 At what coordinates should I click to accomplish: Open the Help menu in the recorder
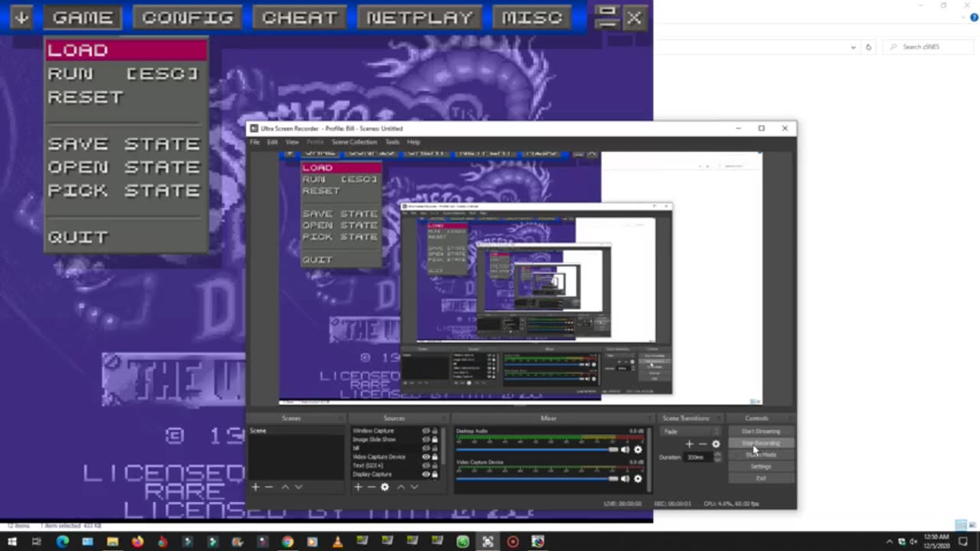[x=413, y=142]
